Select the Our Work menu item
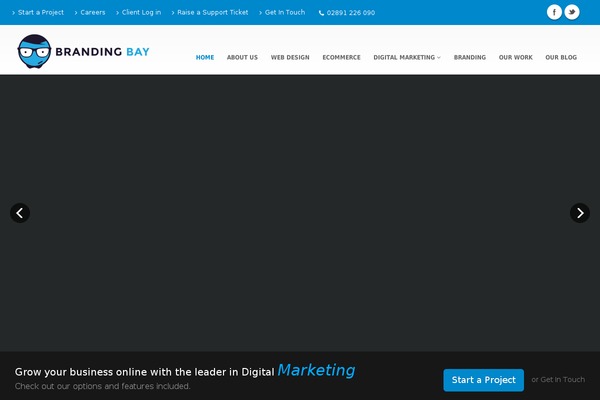 (x=515, y=57)
